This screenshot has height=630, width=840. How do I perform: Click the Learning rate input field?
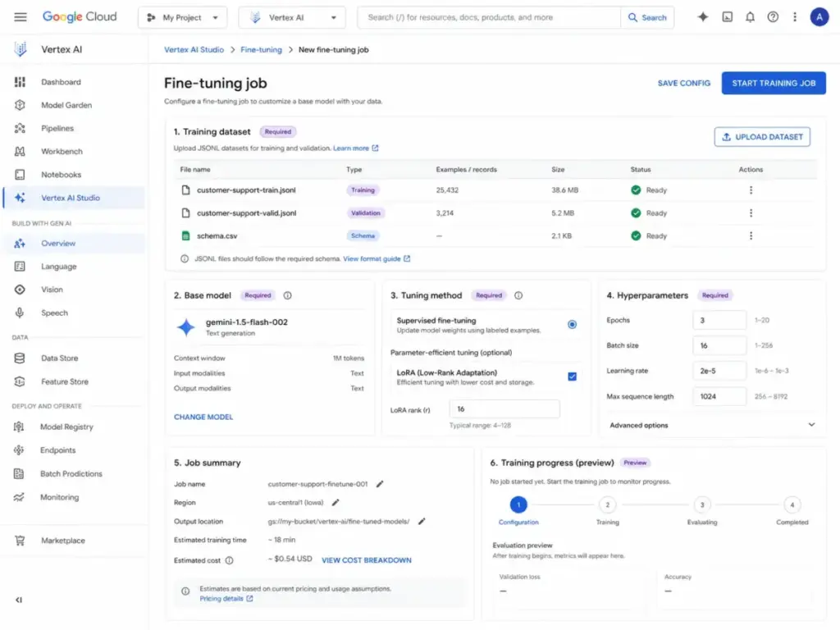click(x=719, y=371)
